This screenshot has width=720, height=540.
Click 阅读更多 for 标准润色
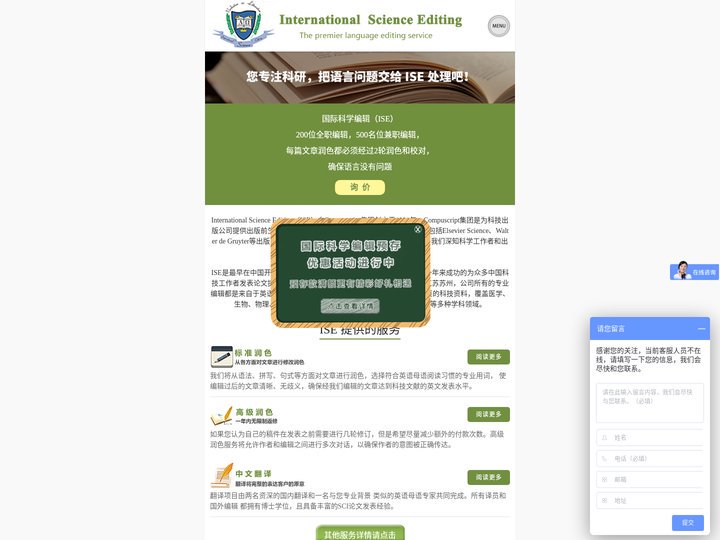pyautogui.click(x=489, y=357)
